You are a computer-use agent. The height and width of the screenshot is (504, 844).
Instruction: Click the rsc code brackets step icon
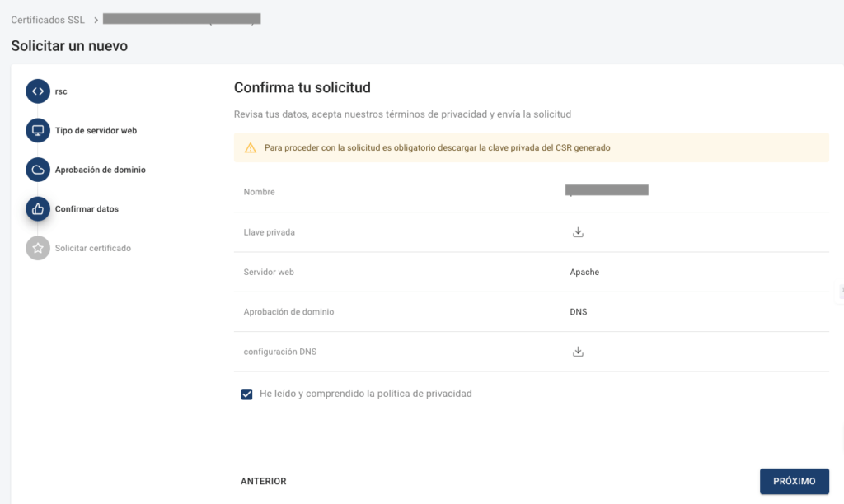(38, 91)
